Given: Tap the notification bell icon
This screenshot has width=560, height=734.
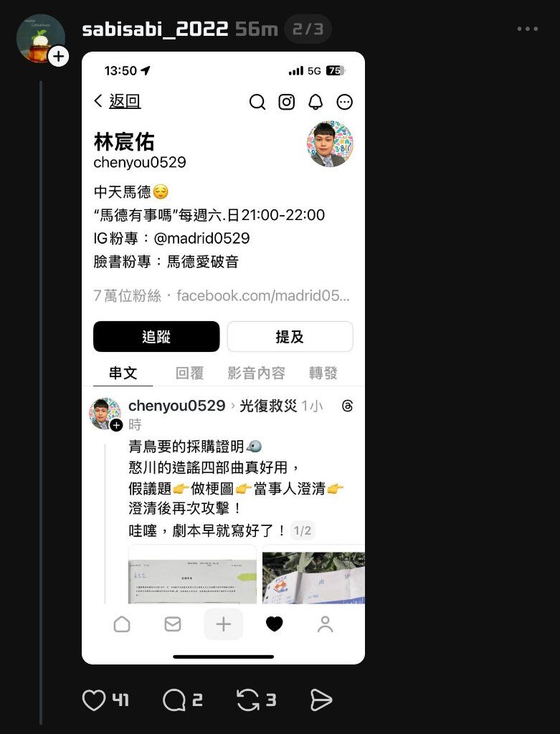Looking at the screenshot, I should 315,102.
